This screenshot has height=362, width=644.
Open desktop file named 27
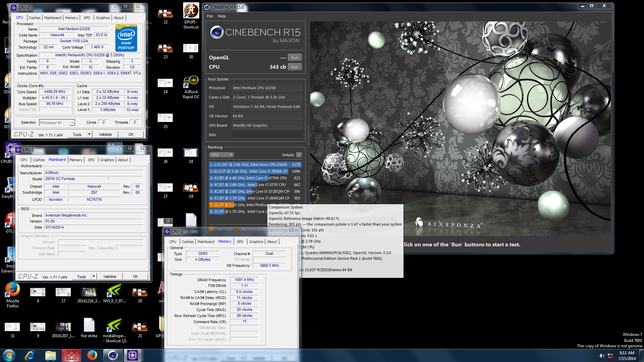pos(165,190)
